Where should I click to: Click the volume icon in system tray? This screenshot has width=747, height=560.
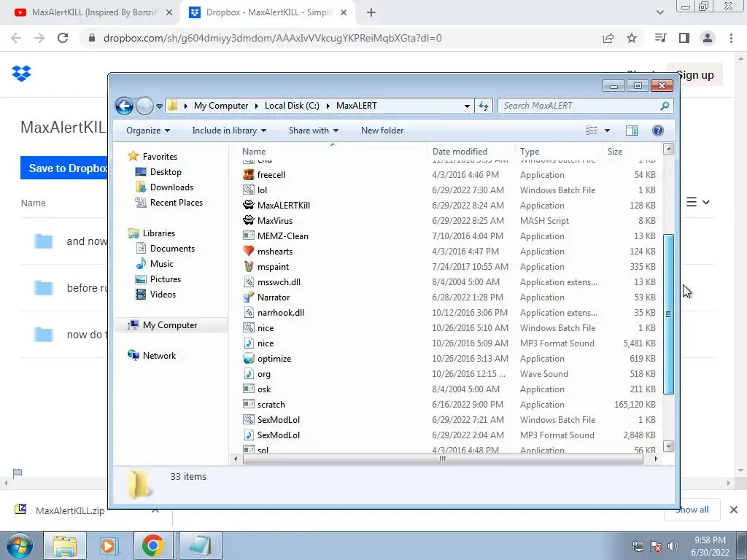pos(673,546)
